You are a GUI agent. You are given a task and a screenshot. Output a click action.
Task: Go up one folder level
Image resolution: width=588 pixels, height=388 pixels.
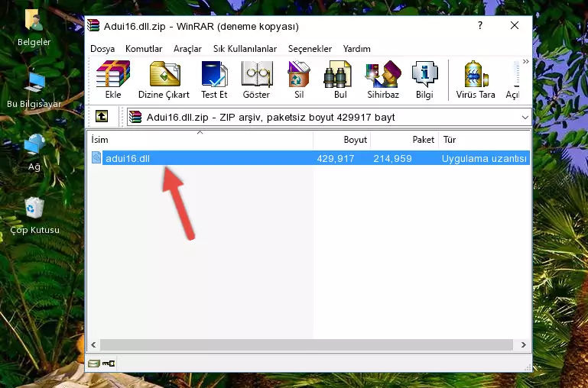click(x=102, y=116)
